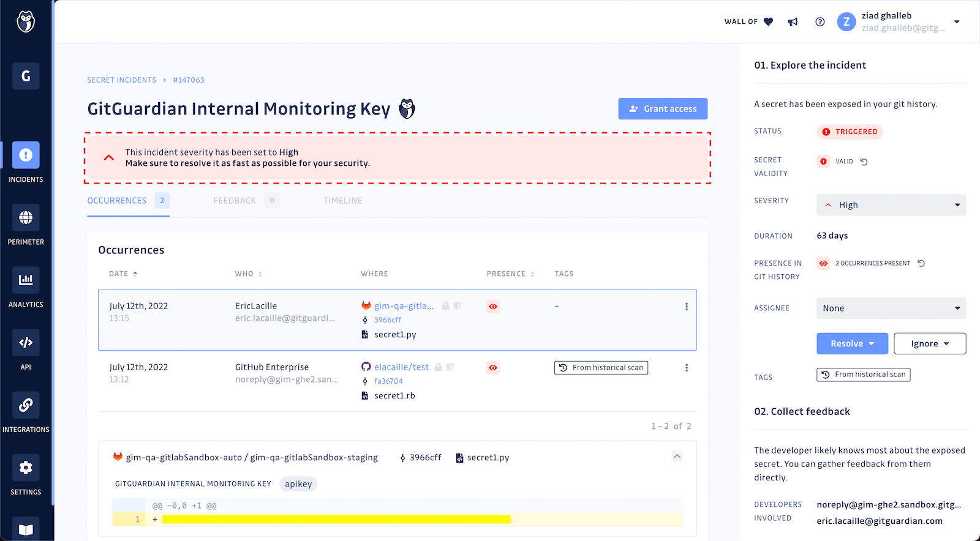Image resolution: width=980 pixels, height=541 pixels.
Task: Open the Resolve button dropdown
Action: 852,344
